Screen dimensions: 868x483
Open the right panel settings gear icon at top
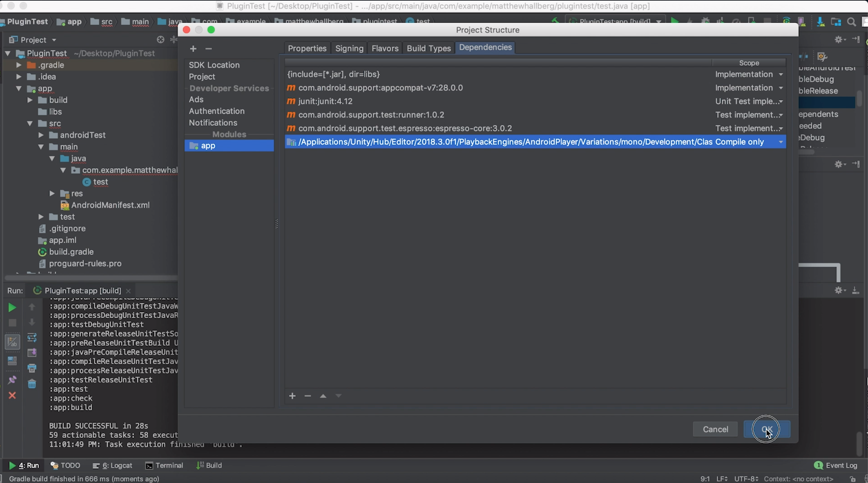tap(840, 40)
